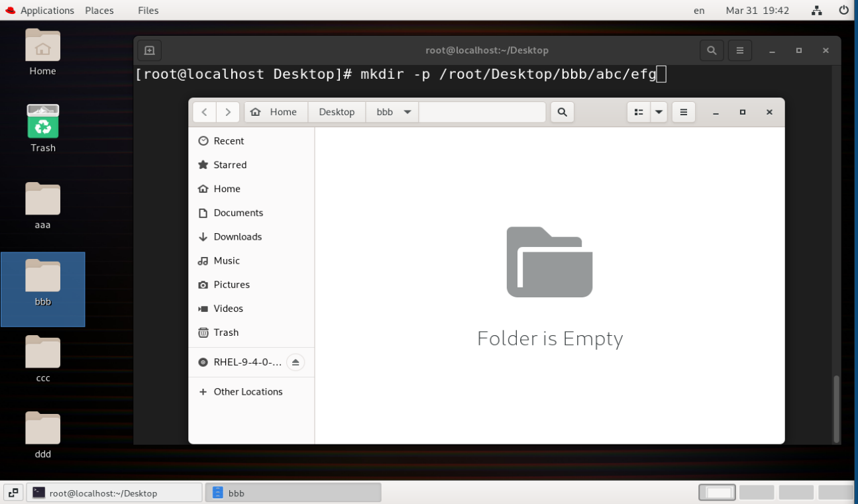Click the show desktop taskbar button
Viewport: 858px width, 504px height.
point(13,493)
